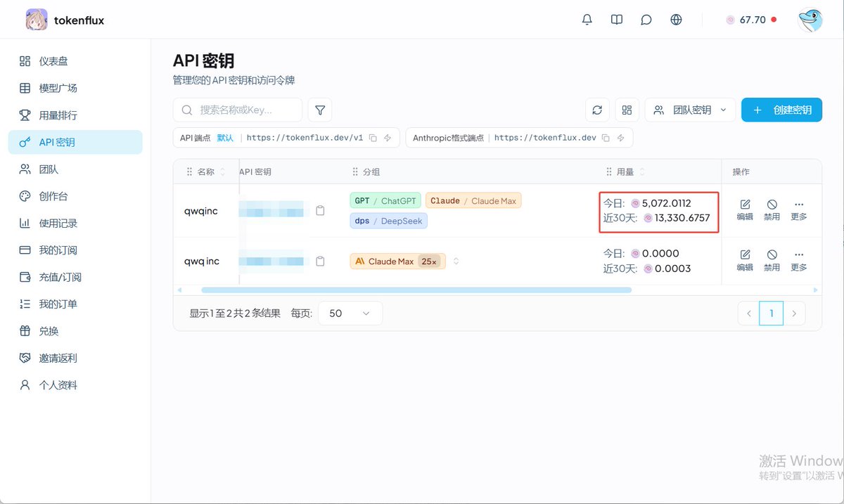Click the notification bell icon
The width and height of the screenshot is (844, 504).
click(x=587, y=20)
